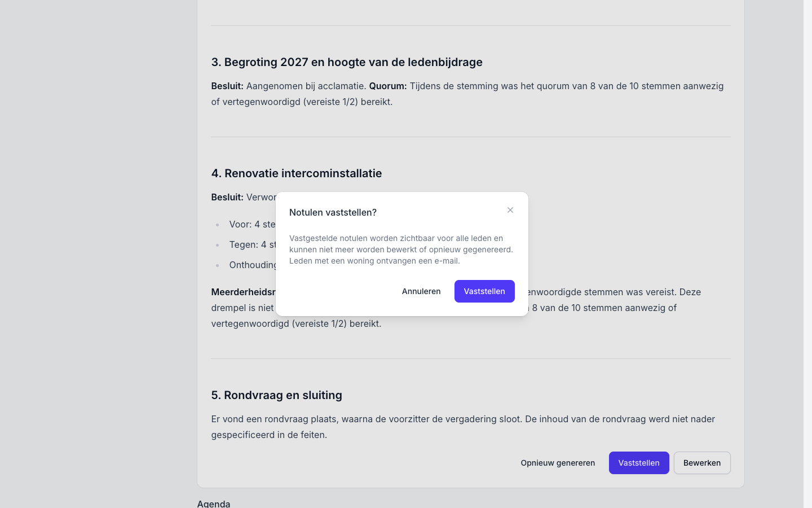The width and height of the screenshot is (812, 508).
Task: Click the rondvraag paragraph under item 5
Action: (463, 427)
